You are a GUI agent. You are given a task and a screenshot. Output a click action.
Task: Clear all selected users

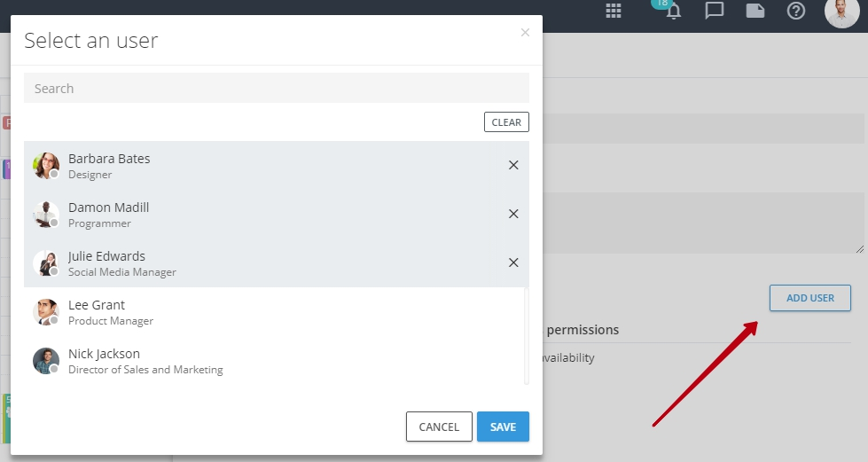coord(506,121)
